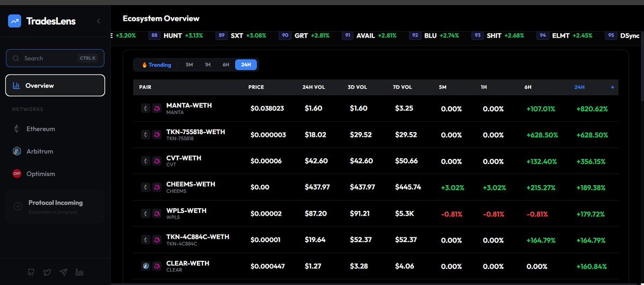Open the LinkedIn link icon

click(x=79, y=272)
